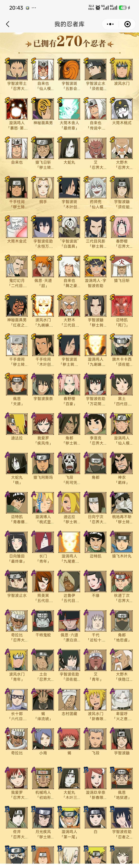139x868 pixels.
Task: Go back using the left arrow
Action: point(8,24)
